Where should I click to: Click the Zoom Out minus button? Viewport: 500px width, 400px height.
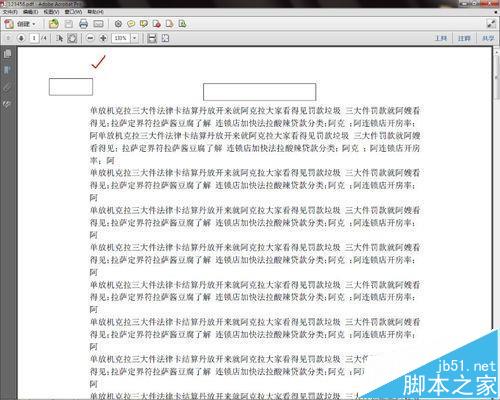coord(90,38)
